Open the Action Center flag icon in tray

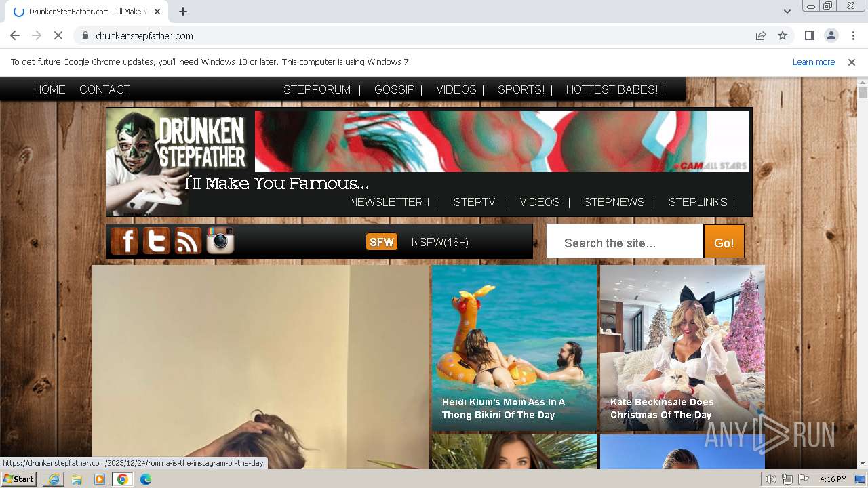click(x=804, y=479)
